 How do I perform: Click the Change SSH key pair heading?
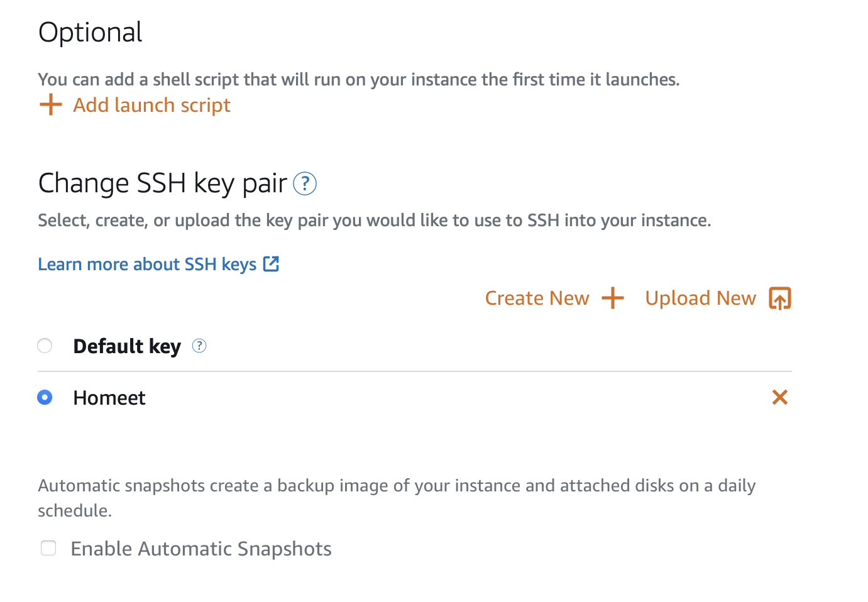163,183
